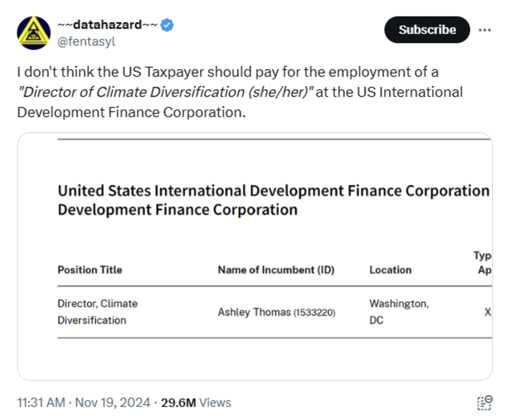Click the X mark in the Type column

488,312
